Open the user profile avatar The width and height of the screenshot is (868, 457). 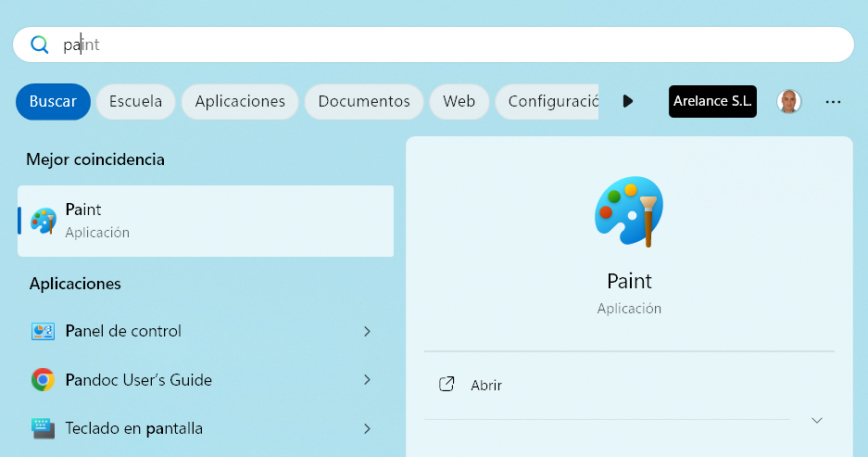tap(788, 101)
